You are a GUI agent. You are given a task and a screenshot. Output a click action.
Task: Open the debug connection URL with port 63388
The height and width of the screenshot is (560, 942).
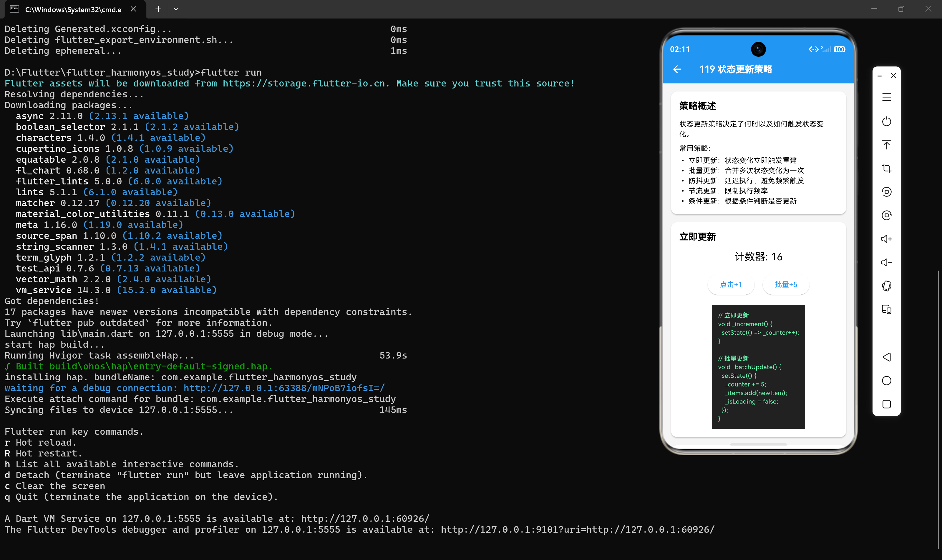tap(284, 388)
